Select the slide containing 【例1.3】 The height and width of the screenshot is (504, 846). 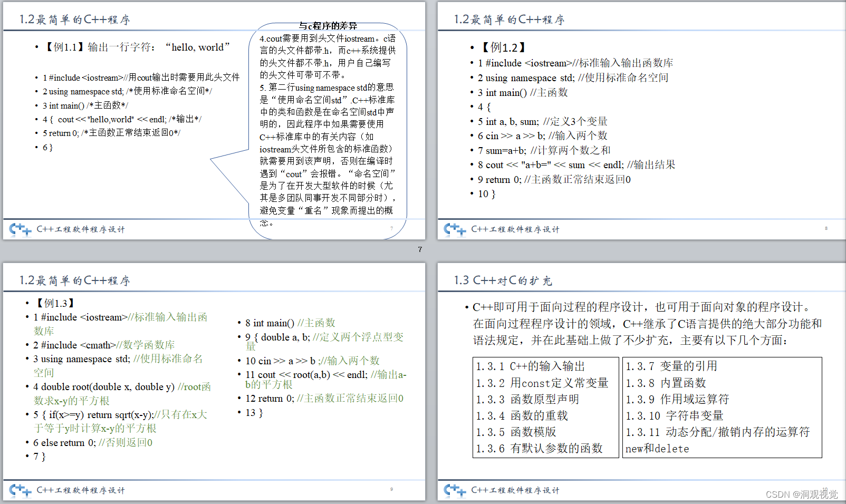[214, 382]
